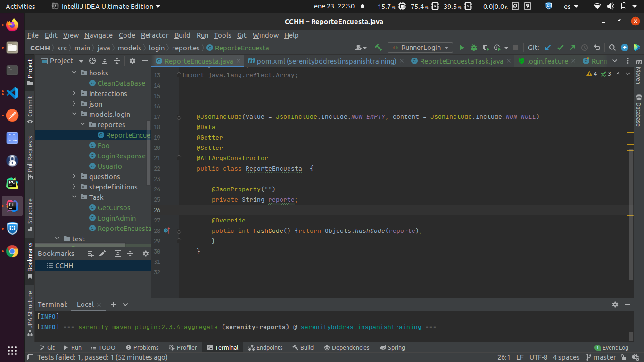Viewport: 644px width, 362px height.
Task: Commit changes via the Git checkmark icon
Action: click(x=560, y=48)
